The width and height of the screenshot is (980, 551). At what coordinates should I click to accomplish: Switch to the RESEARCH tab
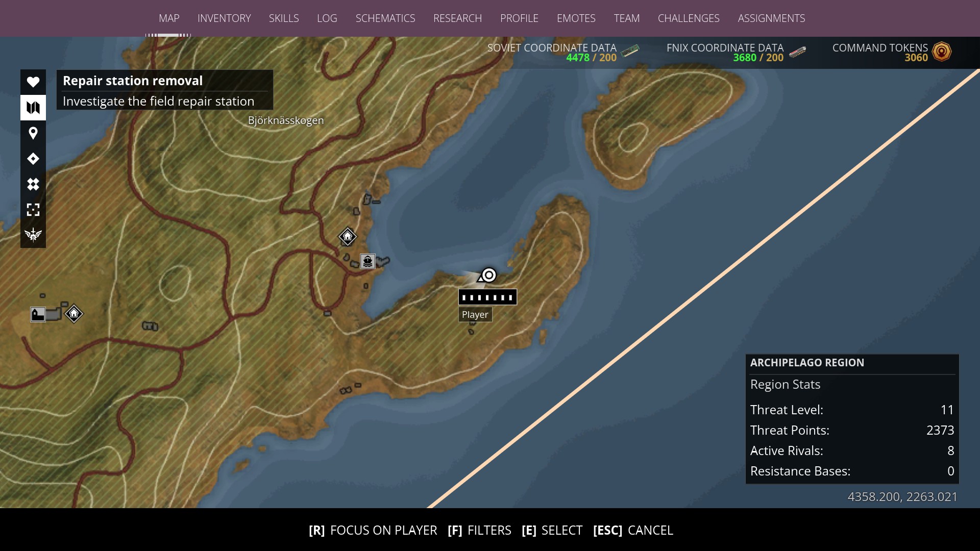click(x=457, y=18)
